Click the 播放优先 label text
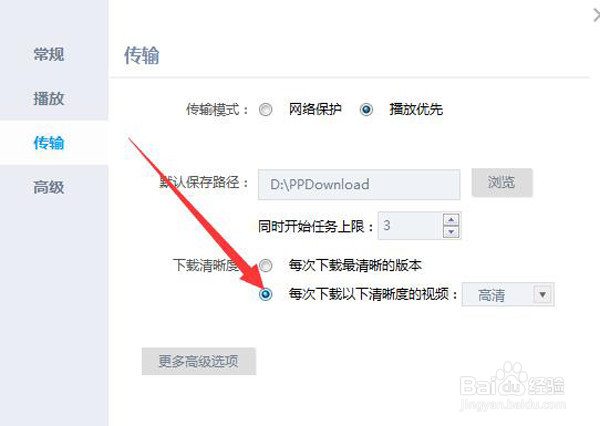 pos(416,109)
